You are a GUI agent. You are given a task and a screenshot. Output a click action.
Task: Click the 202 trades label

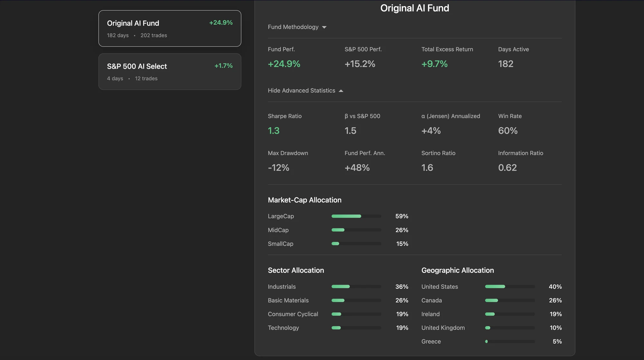154,35
